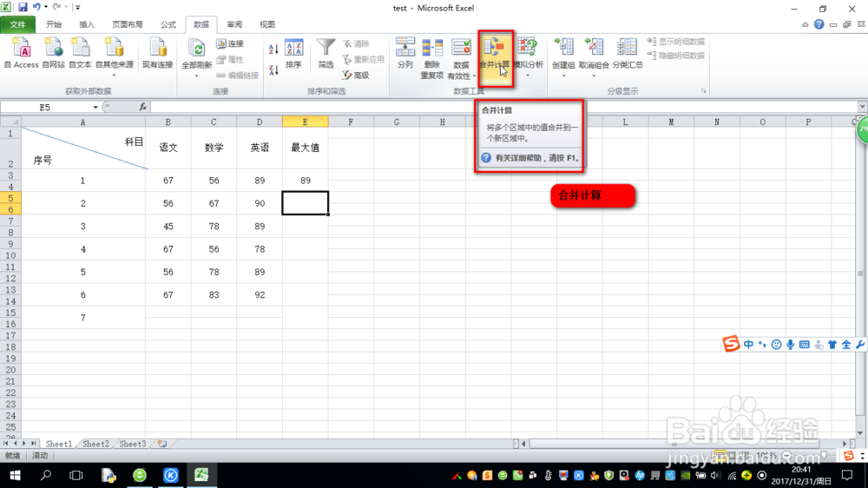This screenshot has width=868, height=488.
Task: Click Group (创建组) icon
Action: point(563,48)
